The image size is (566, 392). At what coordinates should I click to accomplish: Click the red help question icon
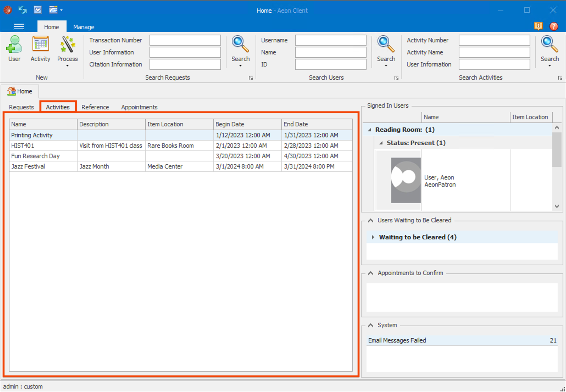click(x=553, y=26)
